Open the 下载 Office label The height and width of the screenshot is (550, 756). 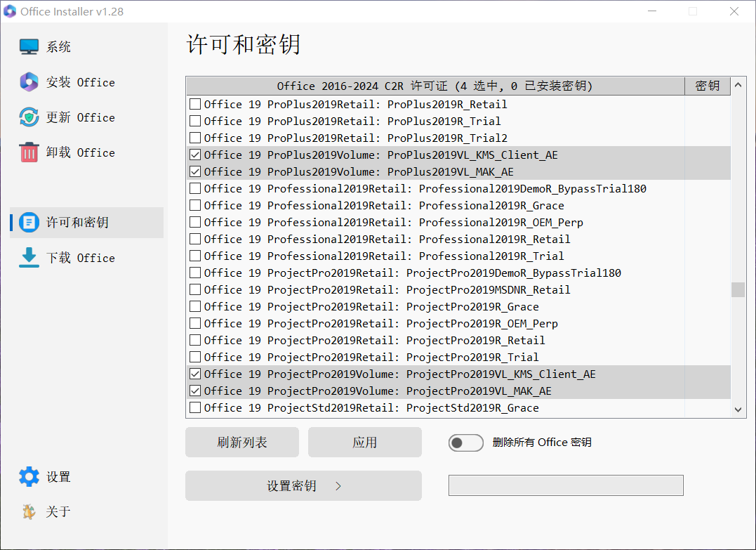81,258
